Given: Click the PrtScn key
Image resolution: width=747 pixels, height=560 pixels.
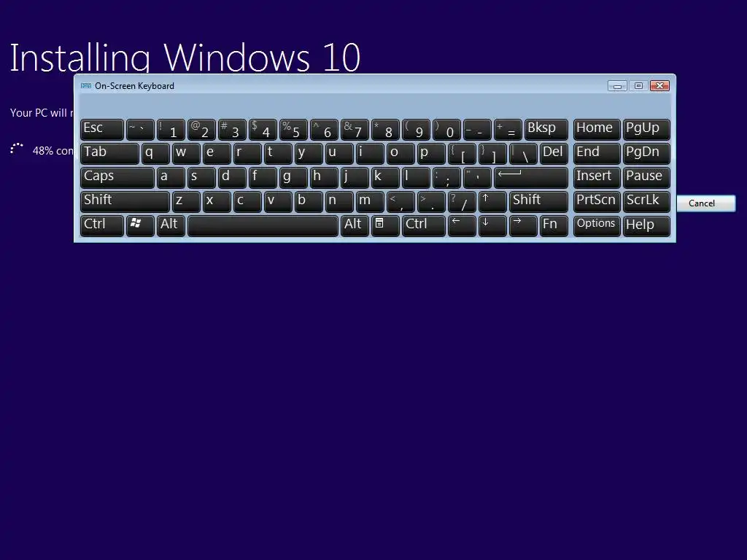Looking at the screenshot, I should point(597,201).
